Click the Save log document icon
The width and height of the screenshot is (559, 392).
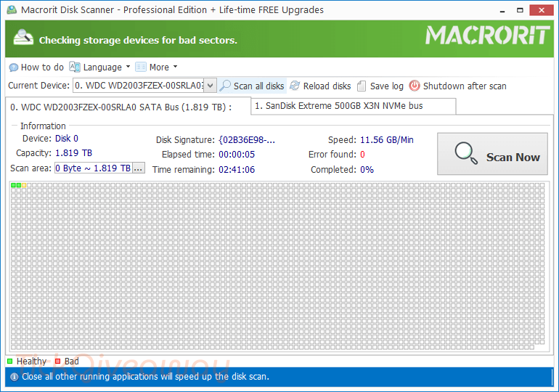(x=362, y=86)
